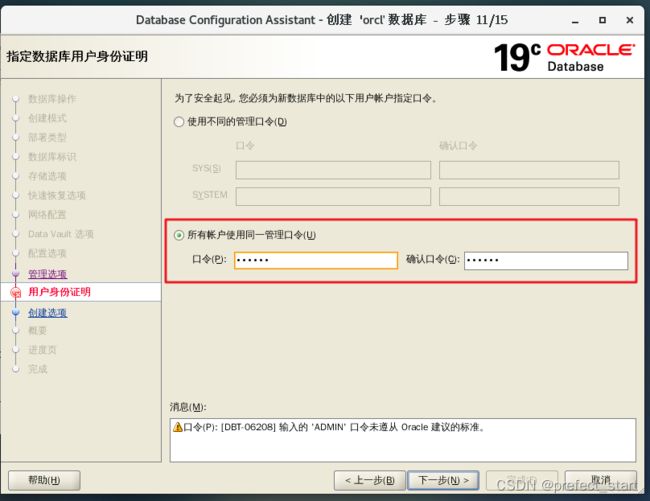Image resolution: width=650 pixels, height=501 pixels.
Task: Click 网络配置 step in sidebar
Action: click(x=48, y=215)
